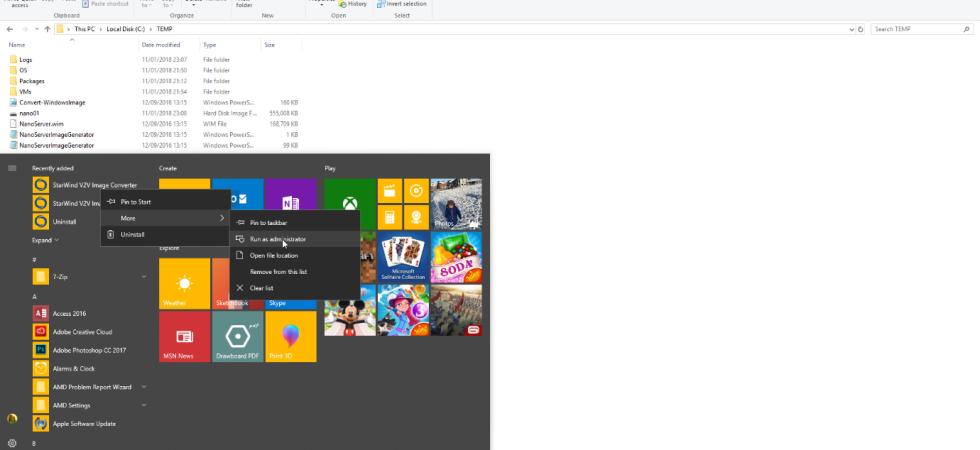This screenshot has width=980, height=450.
Task: Launch the Candy Crush Soda tile
Action: 456,257
